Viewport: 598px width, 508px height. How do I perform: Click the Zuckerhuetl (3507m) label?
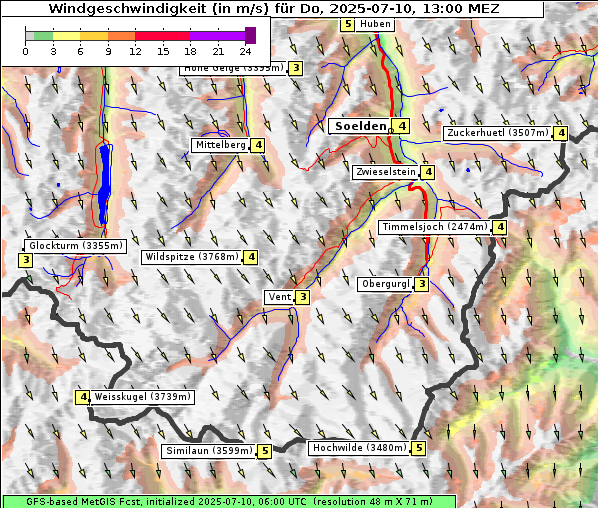pyautogui.click(x=498, y=133)
